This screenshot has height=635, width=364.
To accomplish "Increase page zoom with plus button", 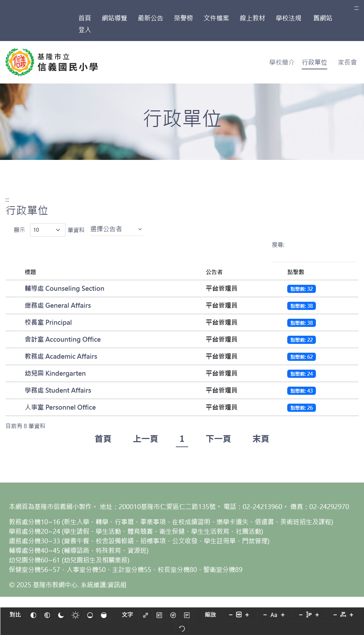I will tap(247, 615).
